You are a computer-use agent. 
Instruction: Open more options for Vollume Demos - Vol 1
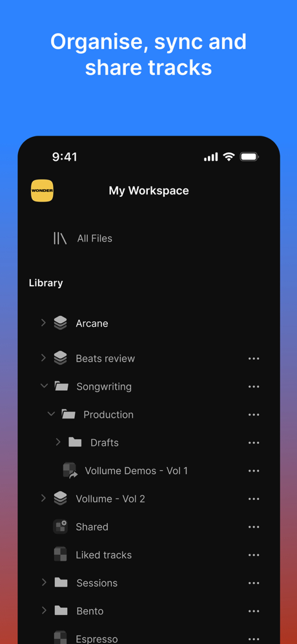[x=254, y=471]
